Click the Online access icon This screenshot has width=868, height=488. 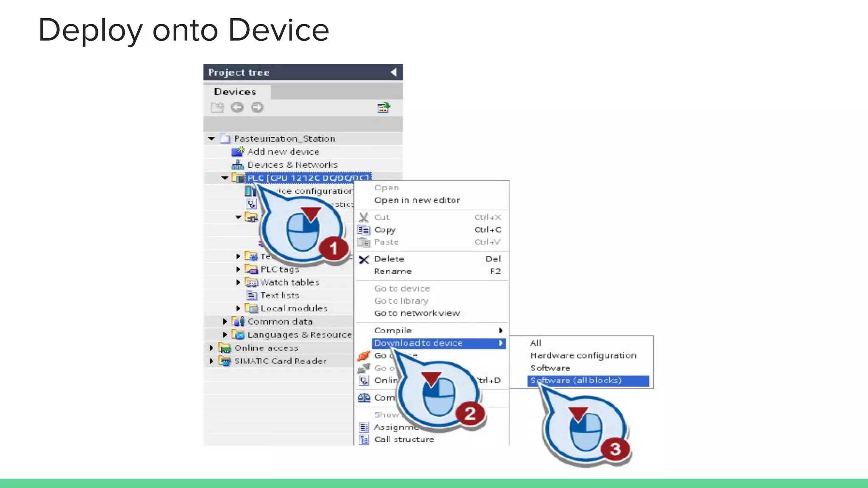(225, 348)
